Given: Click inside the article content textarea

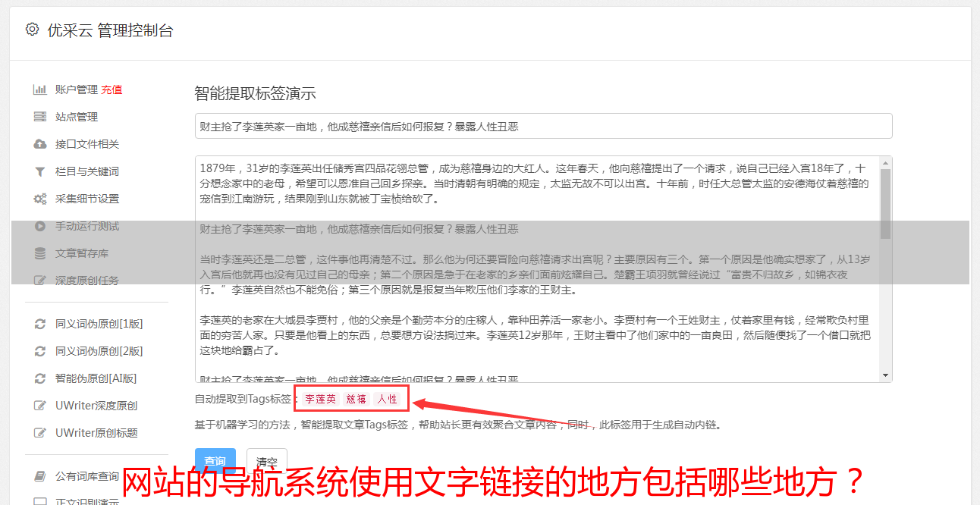Looking at the screenshot, I should point(537,269).
